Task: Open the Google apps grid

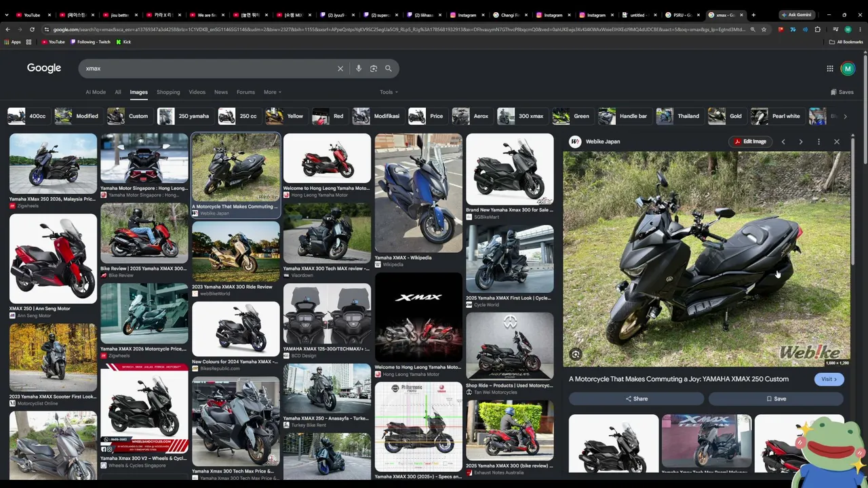Action: (829, 68)
